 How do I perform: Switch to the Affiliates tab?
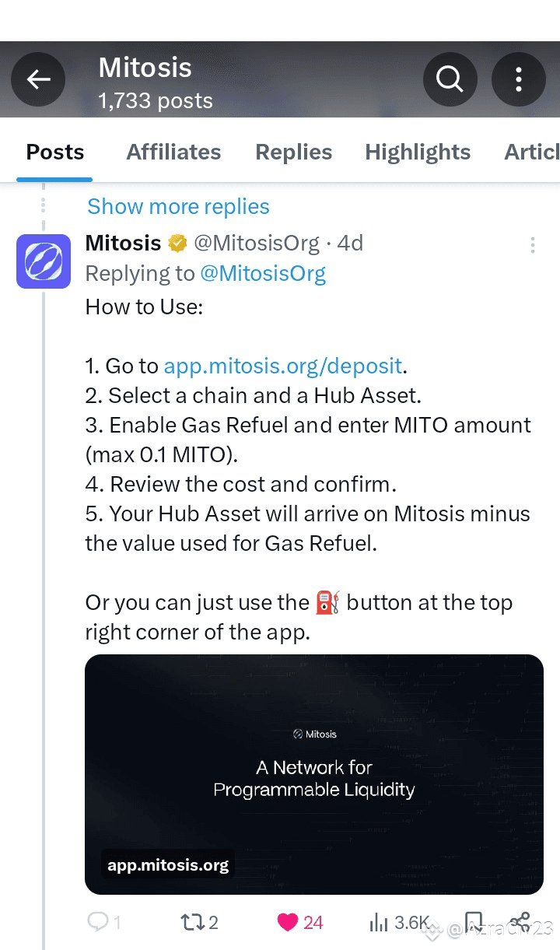pos(173,152)
